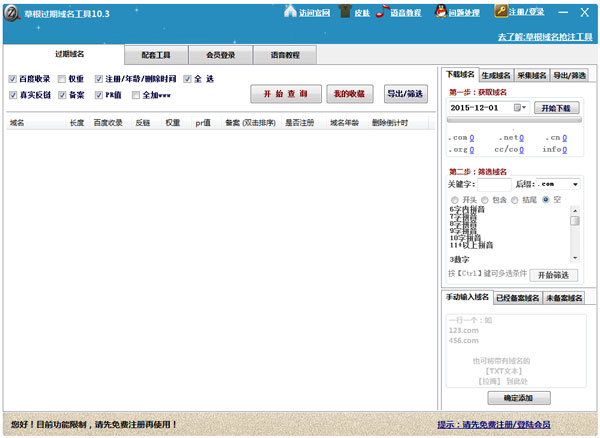Open 访问官网 link in the header
Screen dimensions: 600x438
tap(315, 13)
